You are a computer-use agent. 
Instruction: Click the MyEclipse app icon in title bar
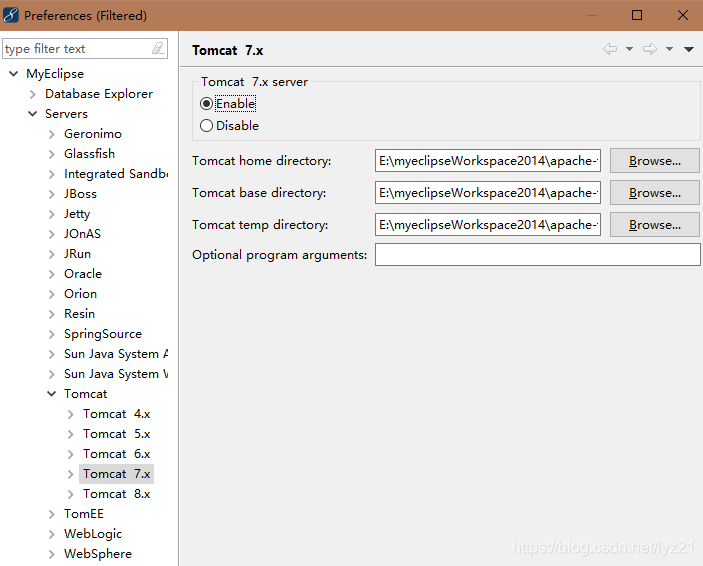click(11, 15)
